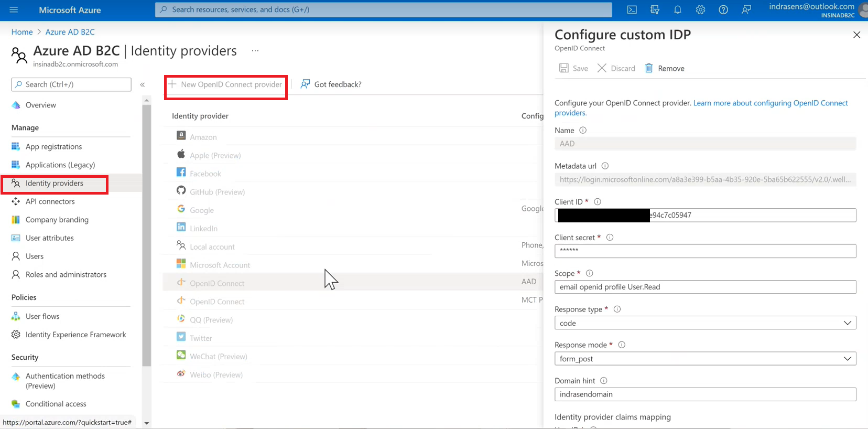The image size is (868, 429).
Task: Click the left menu Search (Ctrl+/) box
Action: pos(71,84)
